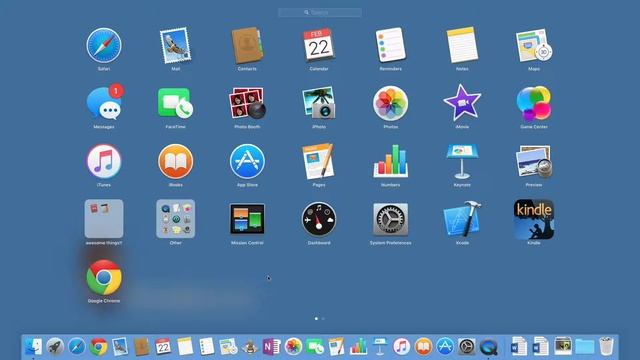The width and height of the screenshot is (640, 360).
Task: Open Reminders list icon in the Dock
Action: coord(207,347)
